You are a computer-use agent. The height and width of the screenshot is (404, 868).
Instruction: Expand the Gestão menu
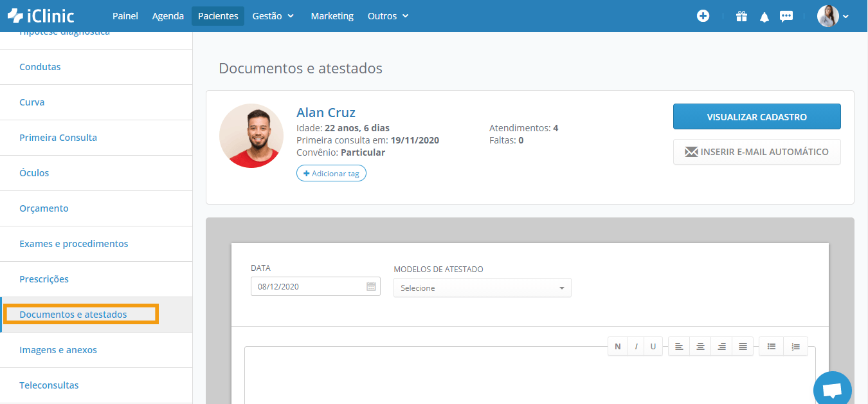(273, 16)
